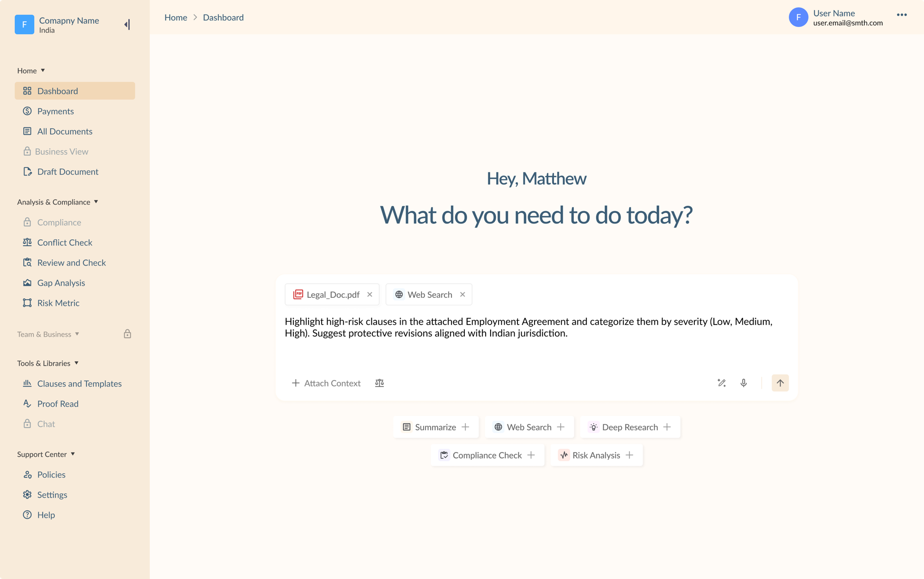Open the three-dot menu at top right
The image size is (924, 579).
click(902, 15)
